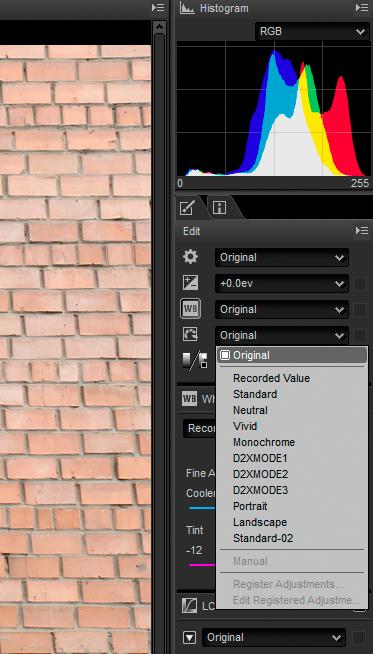The image size is (373, 654).
Task: Toggle the checkbox next to white balance Original
Action: click(x=360, y=310)
